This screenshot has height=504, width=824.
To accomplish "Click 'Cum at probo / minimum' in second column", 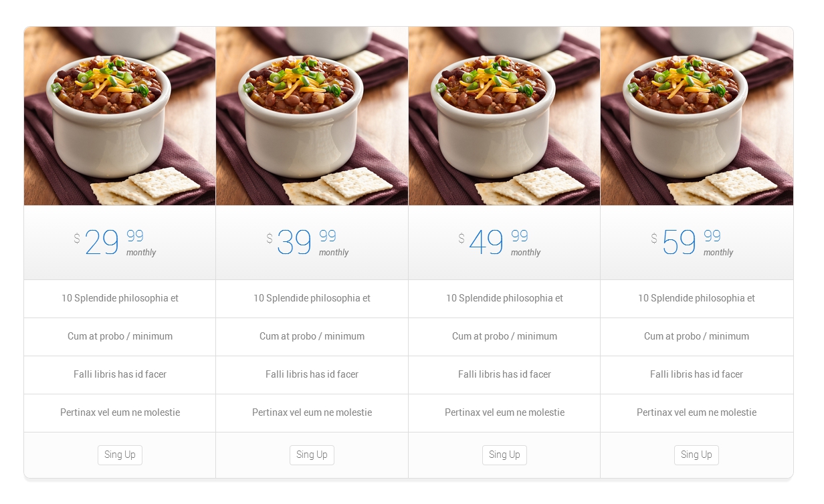I will tap(312, 336).
